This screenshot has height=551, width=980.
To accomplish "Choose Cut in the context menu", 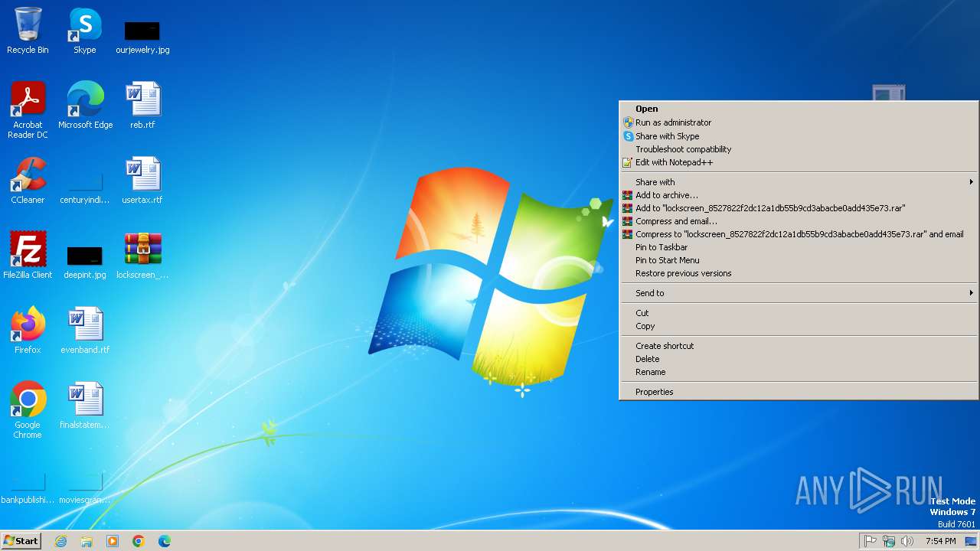I will [799, 313].
